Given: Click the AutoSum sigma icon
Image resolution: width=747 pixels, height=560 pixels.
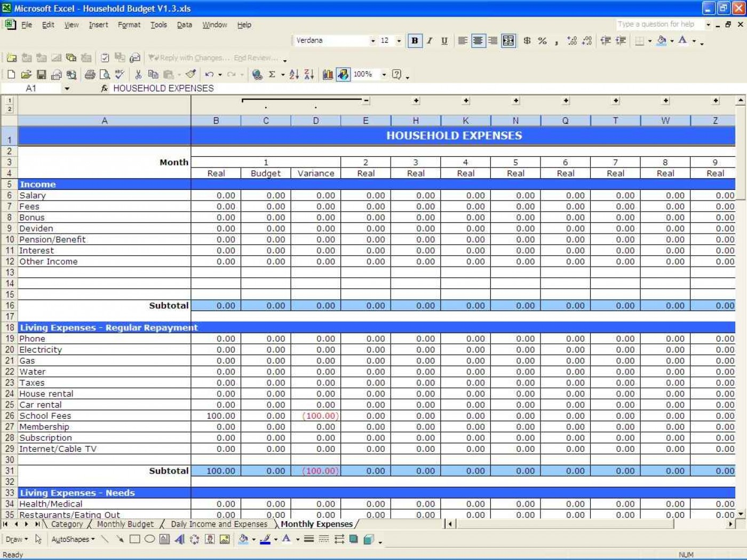Looking at the screenshot, I should [272, 75].
